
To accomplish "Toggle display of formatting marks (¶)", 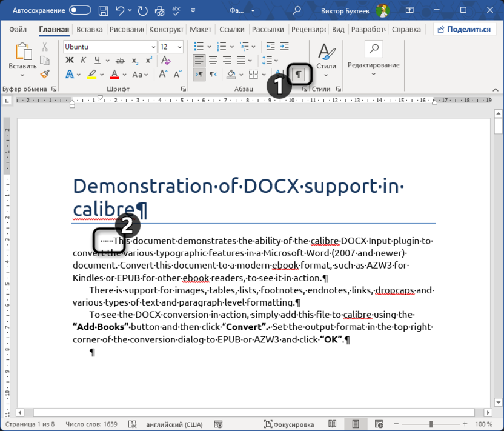I will coord(298,74).
